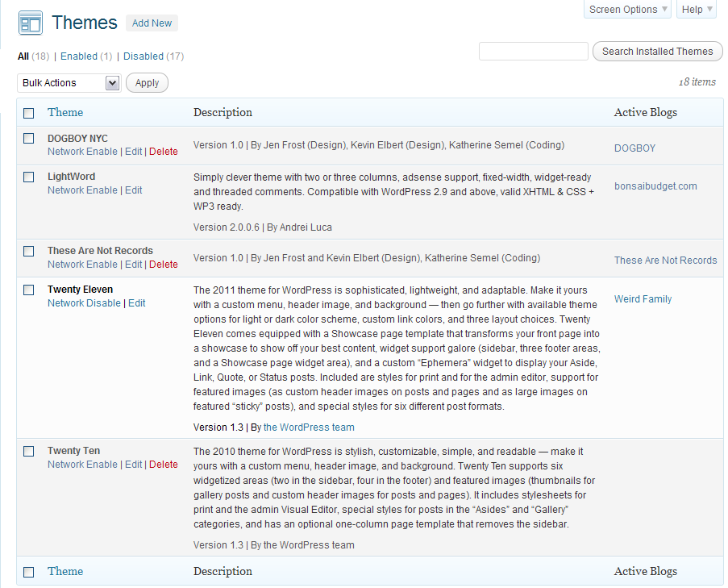This screenshot has width=728, height=588.
Task: Sort by the Theme footer column link
Action: click(x=65, y=571)
